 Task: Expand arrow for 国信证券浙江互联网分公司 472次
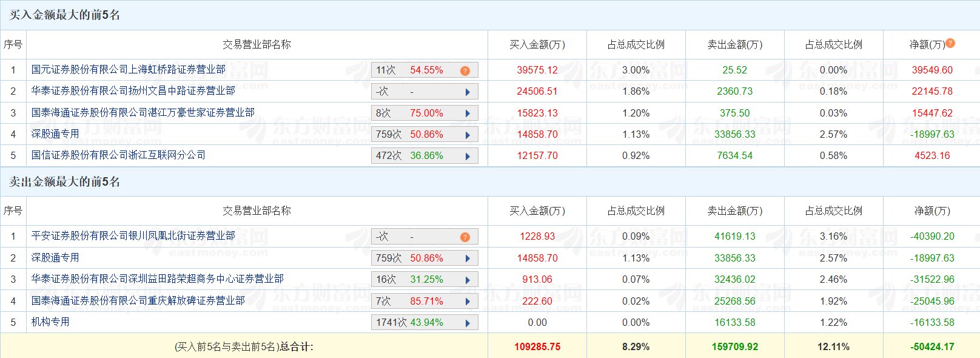[468, 157]
